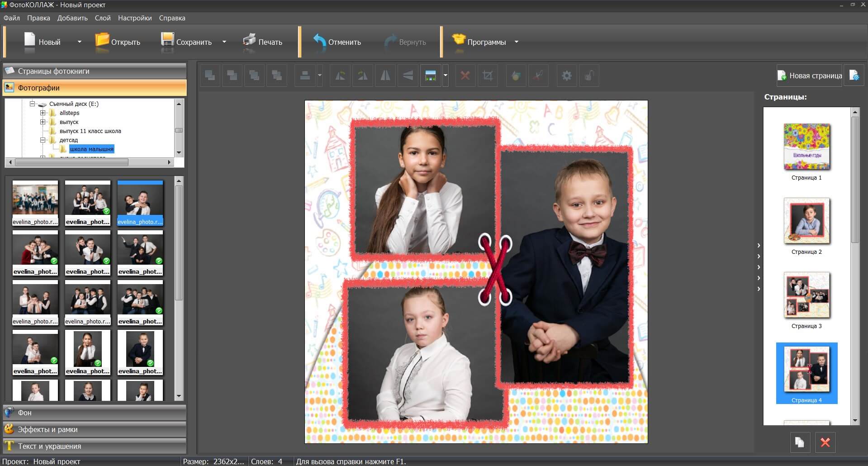Screen dimensions: 868x466
Task: Click the bring layer to front icon
Action: tap(255, 76)
